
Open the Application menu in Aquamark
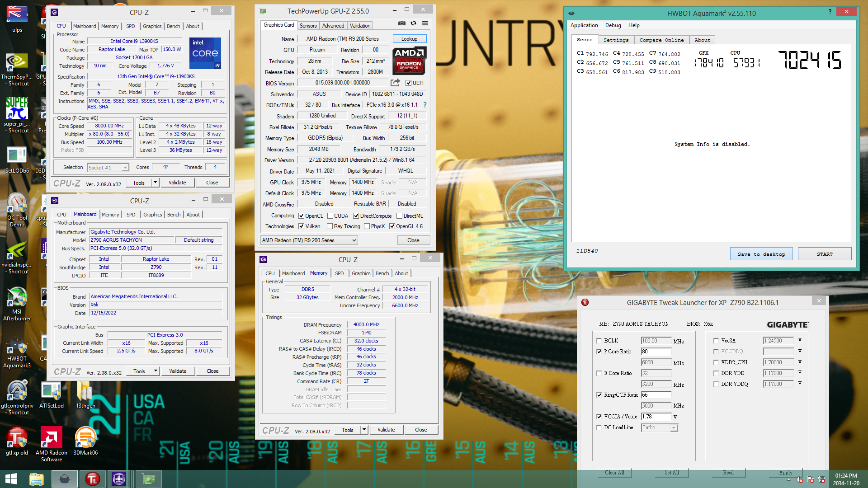[x=584, y=25]
